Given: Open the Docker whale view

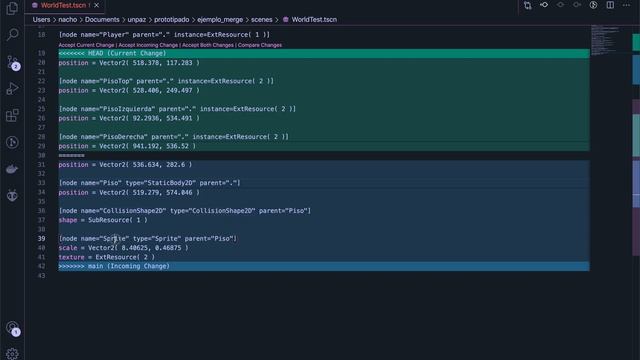Looking at the screenshot, I should (12, 169).
